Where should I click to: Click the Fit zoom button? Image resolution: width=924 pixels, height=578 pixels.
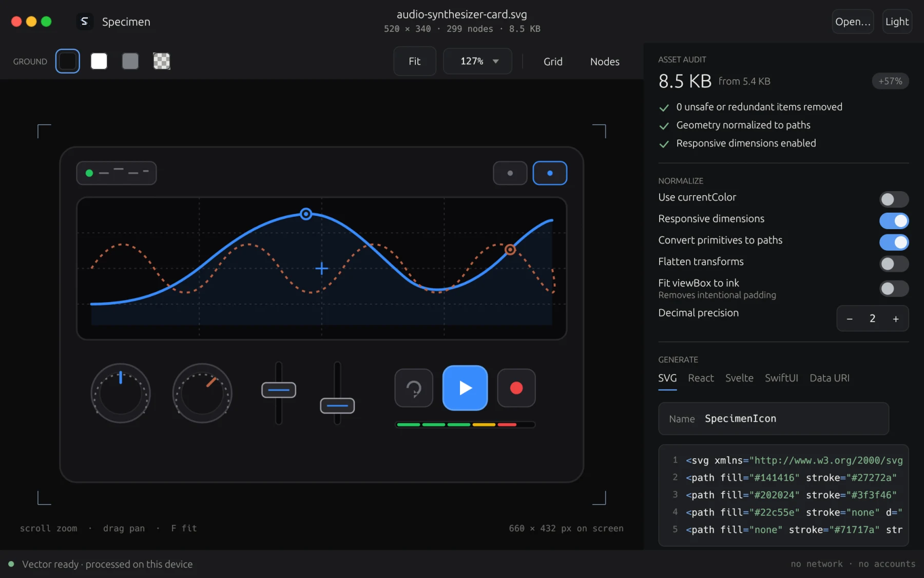[x=415, y=61]
